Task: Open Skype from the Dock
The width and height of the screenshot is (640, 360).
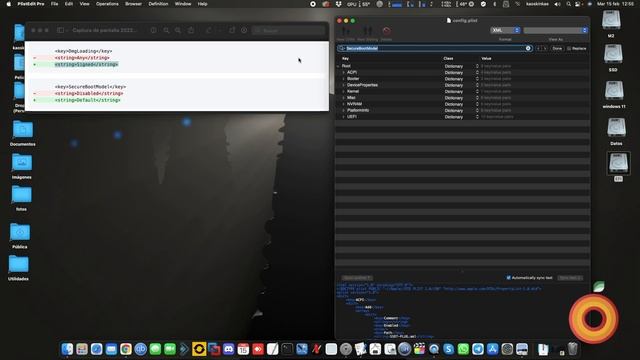Action: [x=449, y=349]
